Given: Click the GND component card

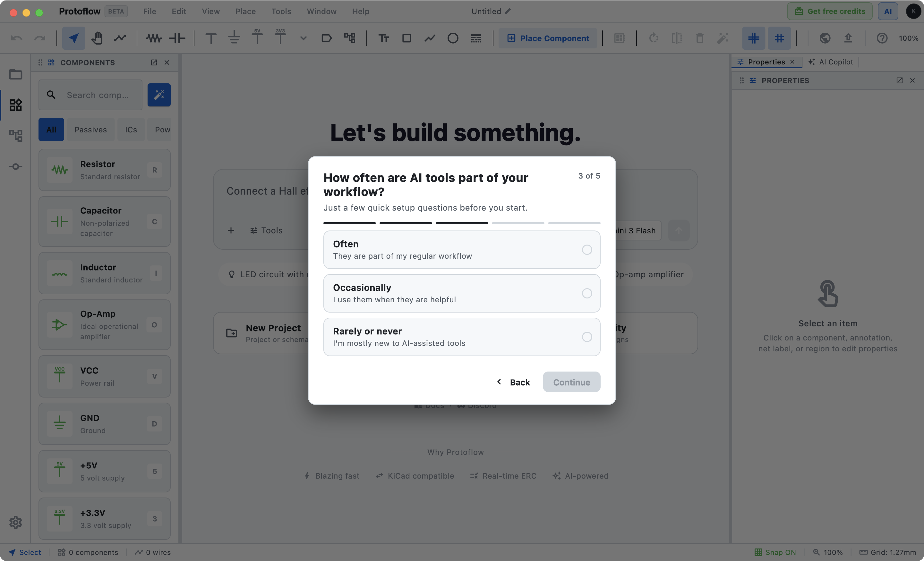Looking at the screenshot, I should coord(104,423).
